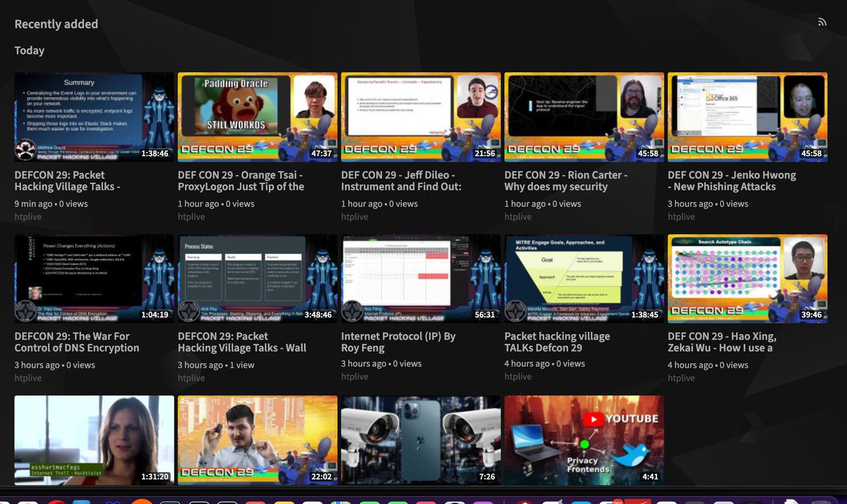Play the Jeff Dileo video thumbnail lasting 21:56
Viewport: 847px width, 504px height.
(x=421, y=117)
